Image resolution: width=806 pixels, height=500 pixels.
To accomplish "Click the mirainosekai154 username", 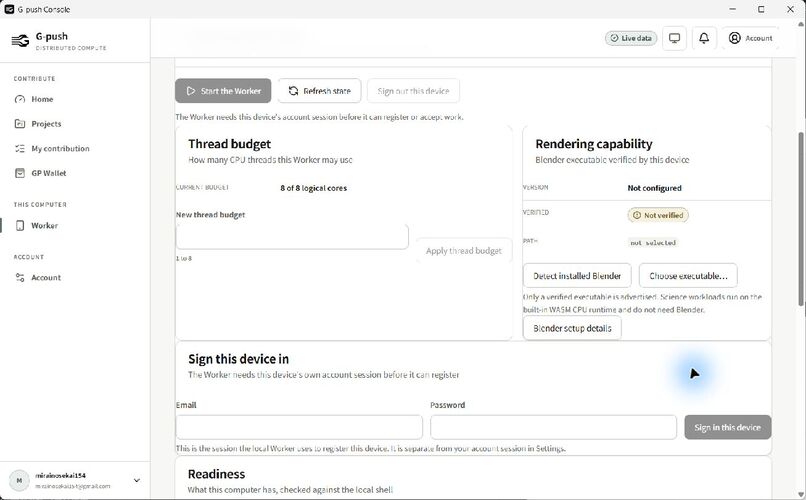I will (61, 475).
